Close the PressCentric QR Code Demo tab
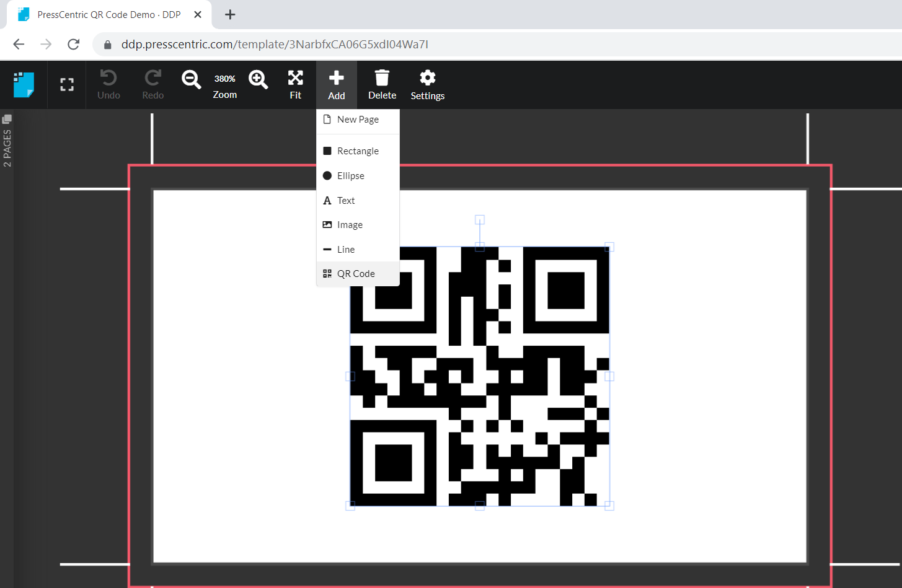Viewport: 902px width, 588px height. click(198, 14)
